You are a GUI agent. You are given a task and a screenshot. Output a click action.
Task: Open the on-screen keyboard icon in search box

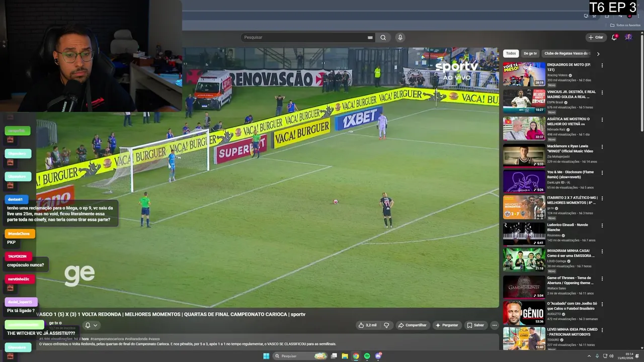(370, 38)
